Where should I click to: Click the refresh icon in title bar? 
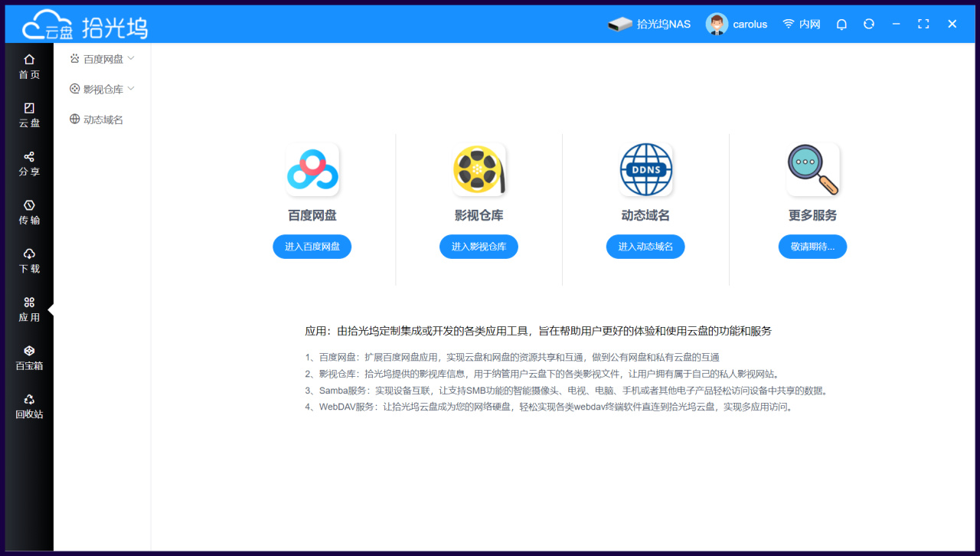point(869,24)
